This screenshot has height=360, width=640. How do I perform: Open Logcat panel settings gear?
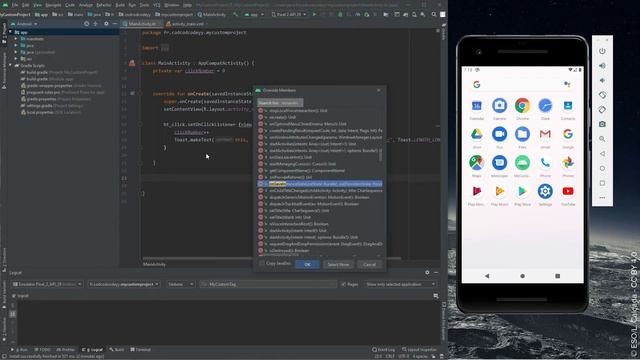(427, 272)
